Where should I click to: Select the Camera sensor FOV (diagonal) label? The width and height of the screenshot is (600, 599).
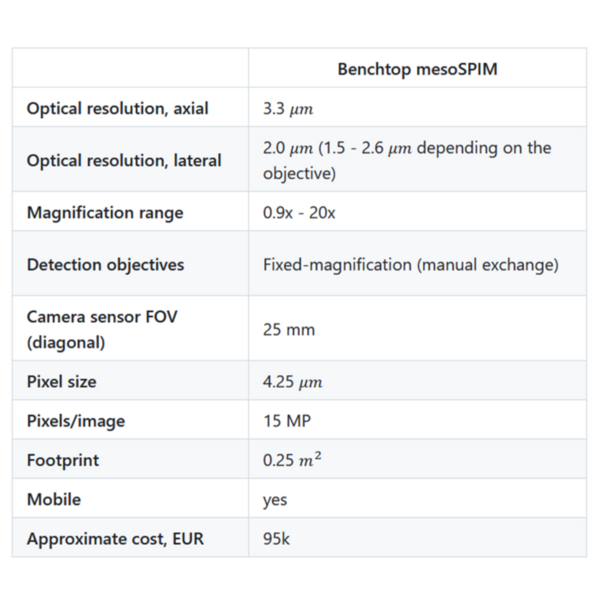[102, 330]
